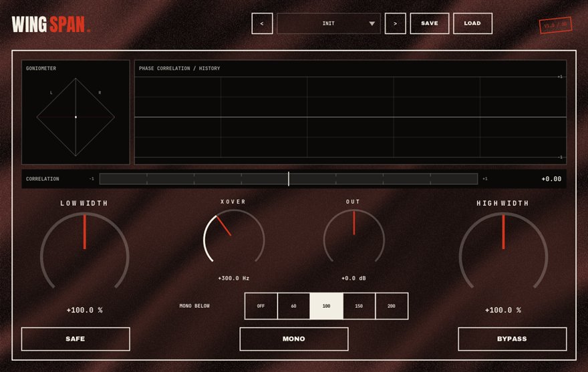Go to the previous preset arrow
Image resolution: width=588 pixels, height=372 pixels.
[x=262, y=23]
